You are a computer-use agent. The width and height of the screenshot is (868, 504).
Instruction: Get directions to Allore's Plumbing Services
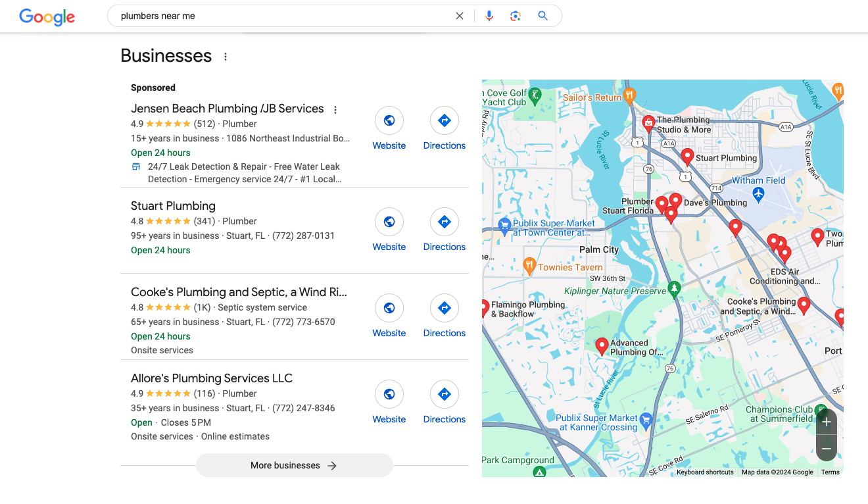[x=445, y=394]
